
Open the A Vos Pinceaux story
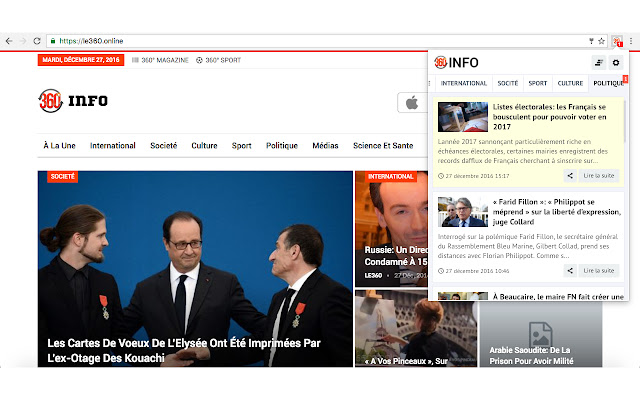[406, 361]
